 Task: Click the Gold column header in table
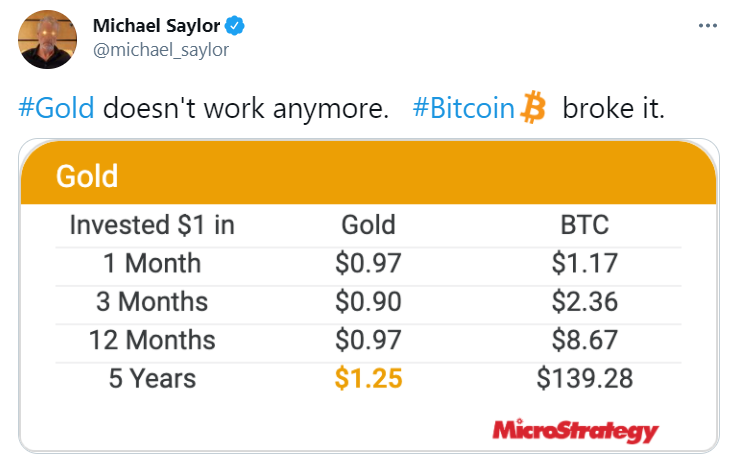point(368,225)
